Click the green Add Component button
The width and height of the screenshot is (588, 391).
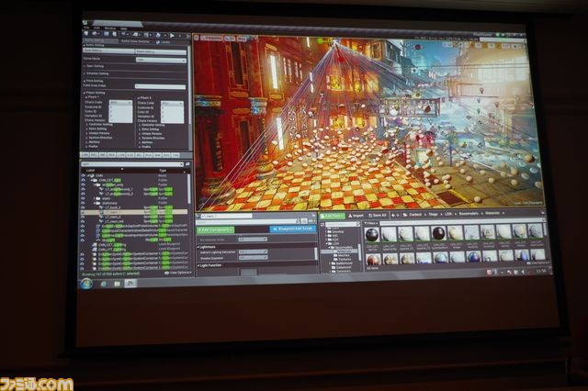[216, 229]
